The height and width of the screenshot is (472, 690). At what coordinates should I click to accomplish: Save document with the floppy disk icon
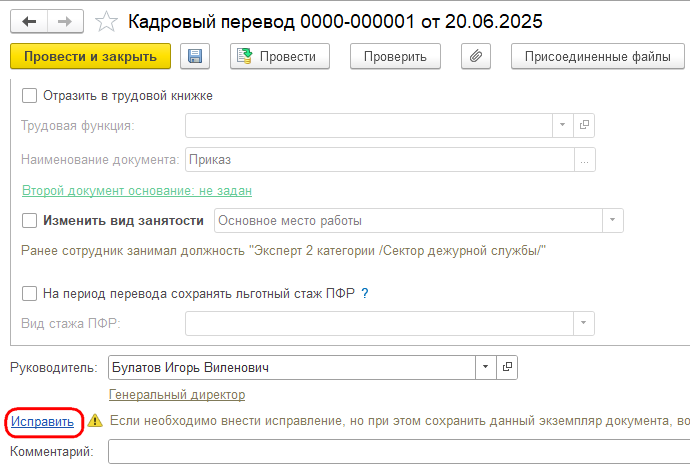click(195, 56)
